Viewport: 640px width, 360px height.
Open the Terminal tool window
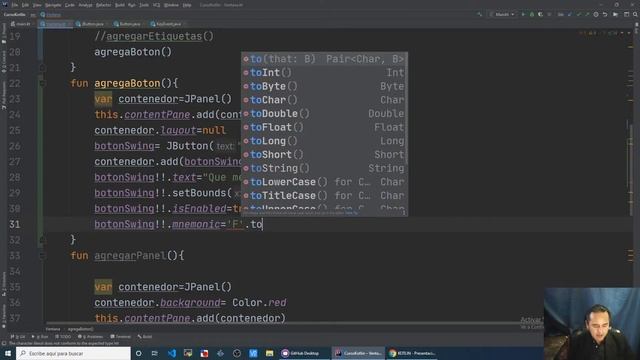[121, 337]
